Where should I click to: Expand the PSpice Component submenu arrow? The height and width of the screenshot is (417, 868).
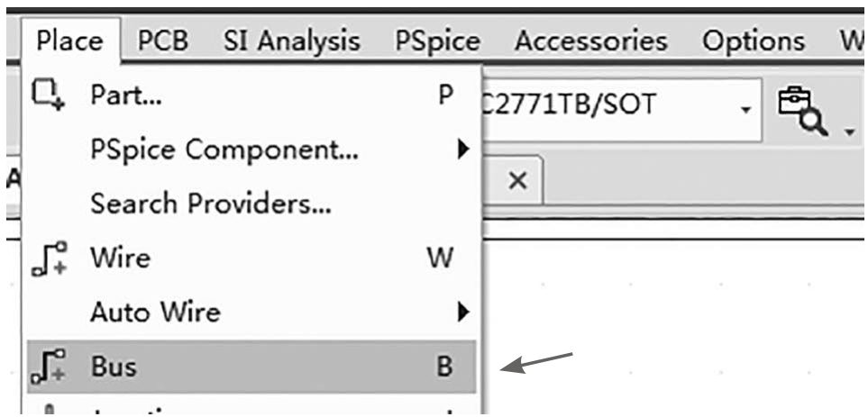(x=462, y=150)
